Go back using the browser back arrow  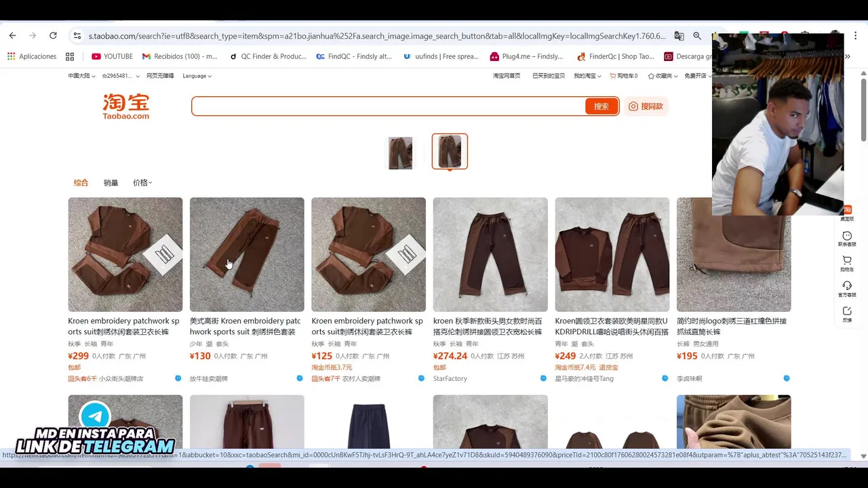click(x=12, y=35)
